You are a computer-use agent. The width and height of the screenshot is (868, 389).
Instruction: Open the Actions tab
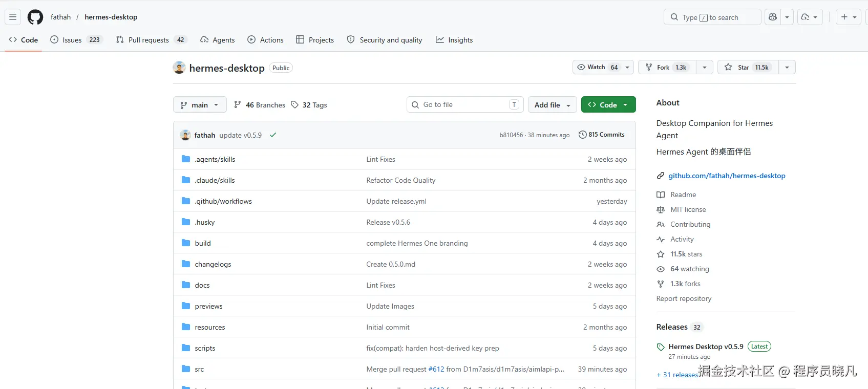coord(265,40)
